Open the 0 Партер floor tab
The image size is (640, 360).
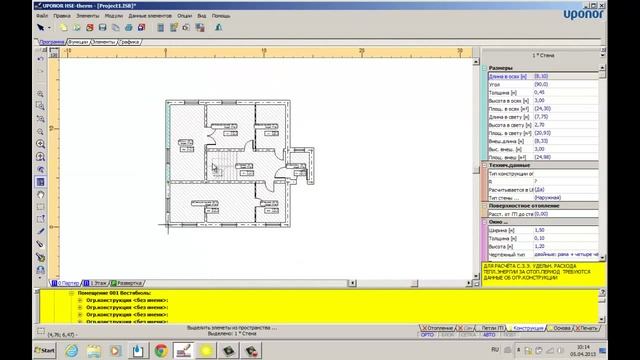pyautogui.click(x=65, y=283)
